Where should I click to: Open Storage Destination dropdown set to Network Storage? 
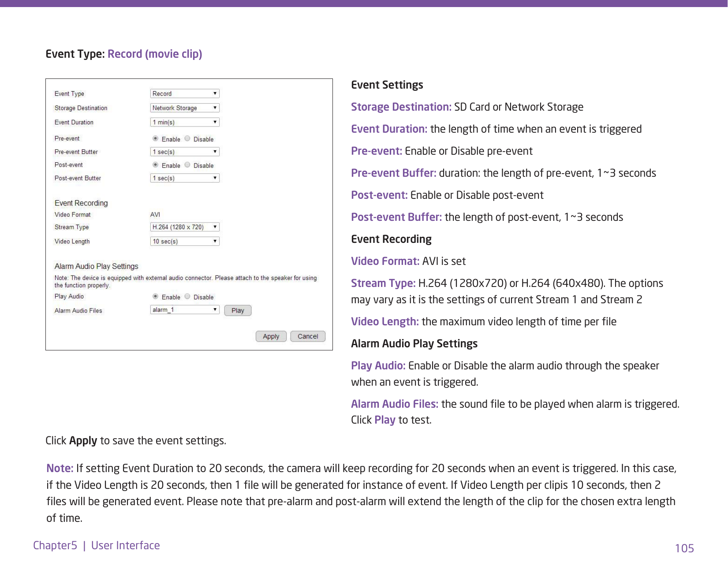pos(185,108)
